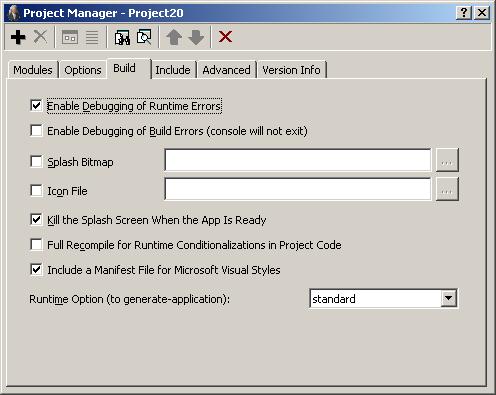Image resolution: width=496 pixels, height=395 pixels.
Task: Switch to the Modules tab
Action: click(33, 70)
